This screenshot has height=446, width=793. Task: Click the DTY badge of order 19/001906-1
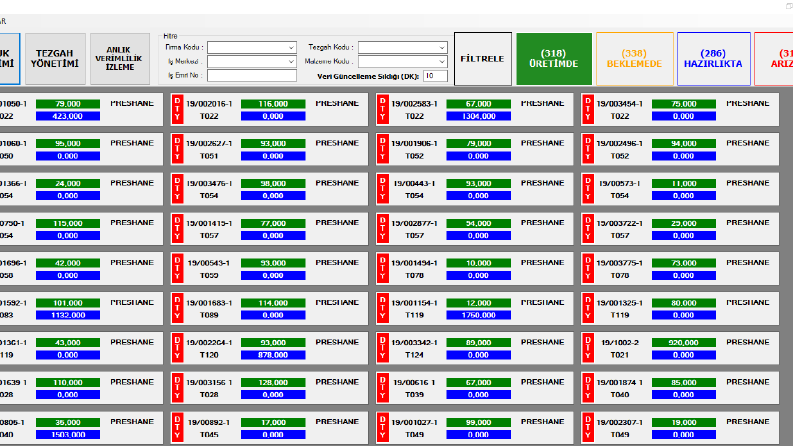(382, 149)
